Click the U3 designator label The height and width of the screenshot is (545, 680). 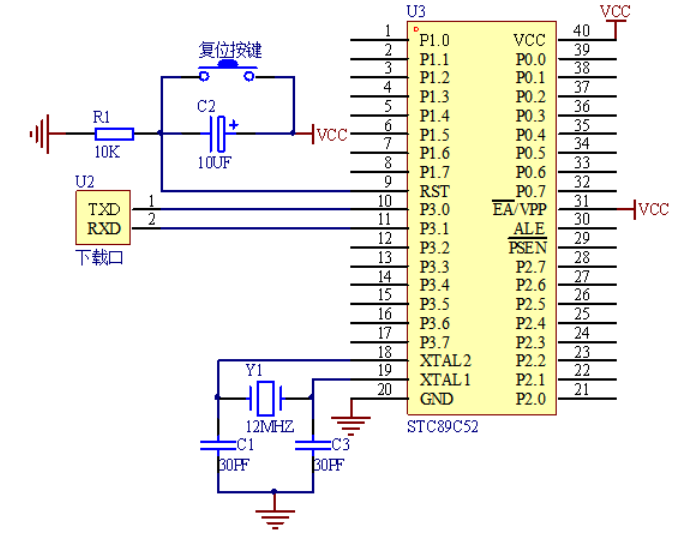[416, 11]
